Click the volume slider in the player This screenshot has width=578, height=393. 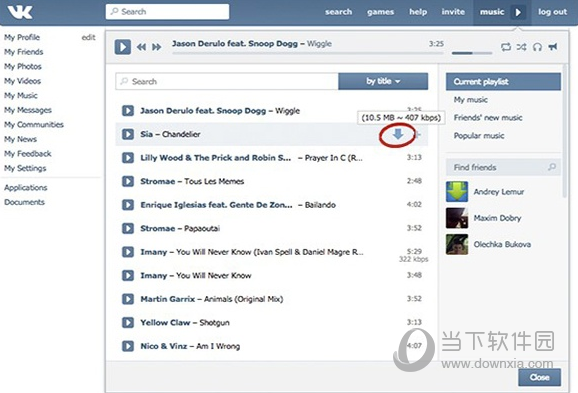click(x=472, y=53)
